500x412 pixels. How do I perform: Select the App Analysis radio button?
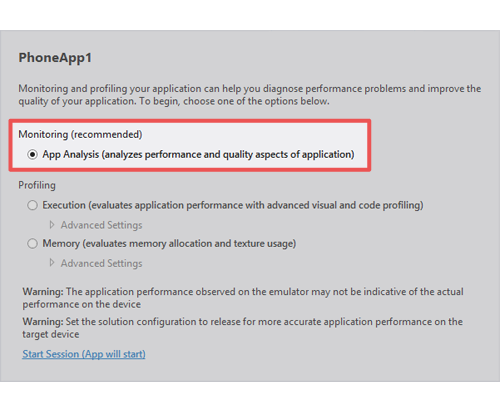coord(32,155)
